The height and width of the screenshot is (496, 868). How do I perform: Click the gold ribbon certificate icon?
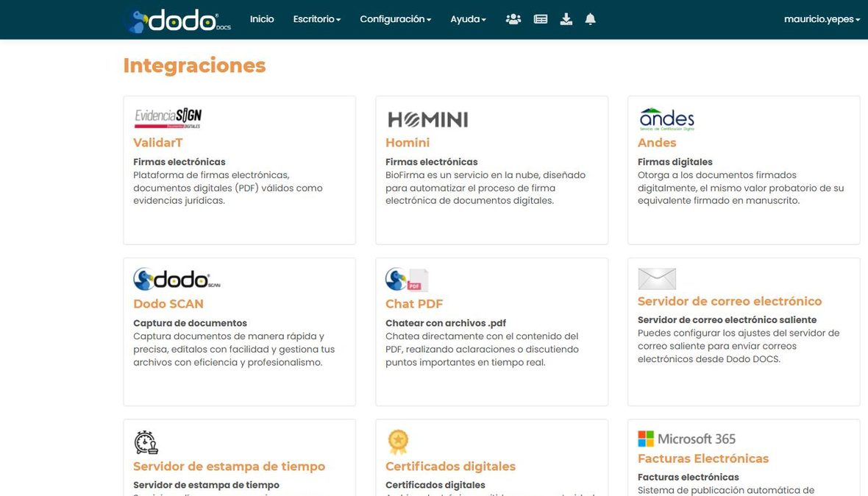(x=398, y=442)
